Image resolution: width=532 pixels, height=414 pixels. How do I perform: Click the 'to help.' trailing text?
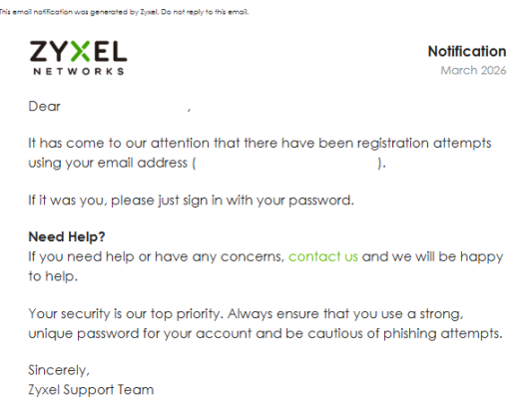(x=53, y=276)
